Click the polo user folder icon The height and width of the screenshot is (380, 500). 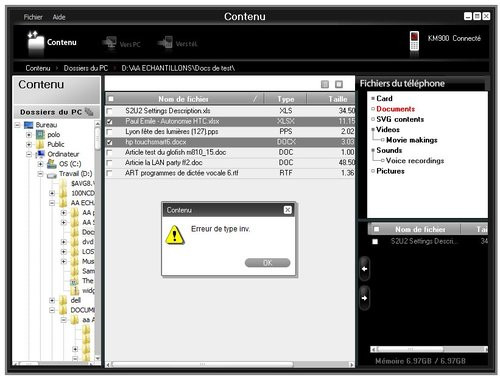tap(40, 135)
